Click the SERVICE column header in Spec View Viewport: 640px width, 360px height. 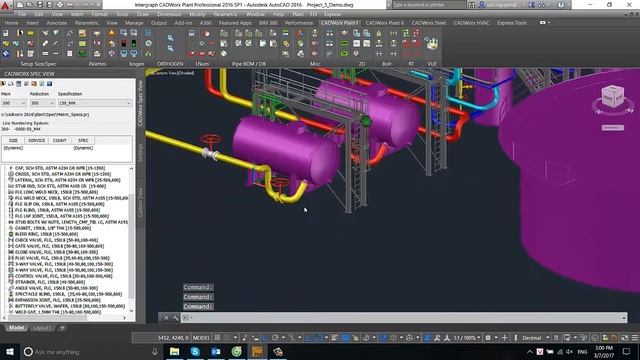[x=37, y=140]
